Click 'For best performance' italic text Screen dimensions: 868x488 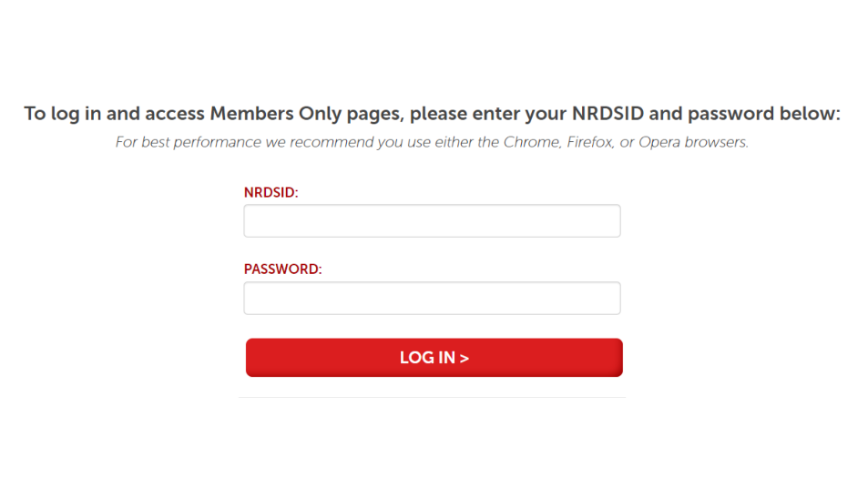tap(179, 143)
